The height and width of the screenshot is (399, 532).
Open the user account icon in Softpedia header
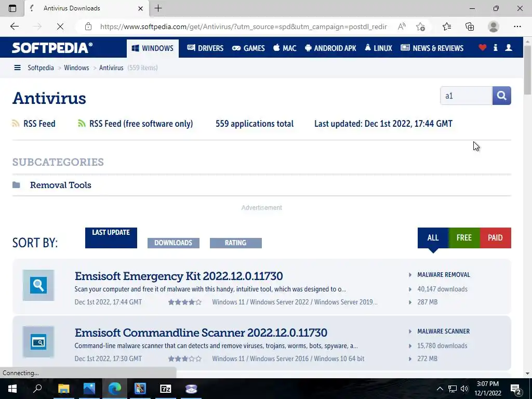509,47
